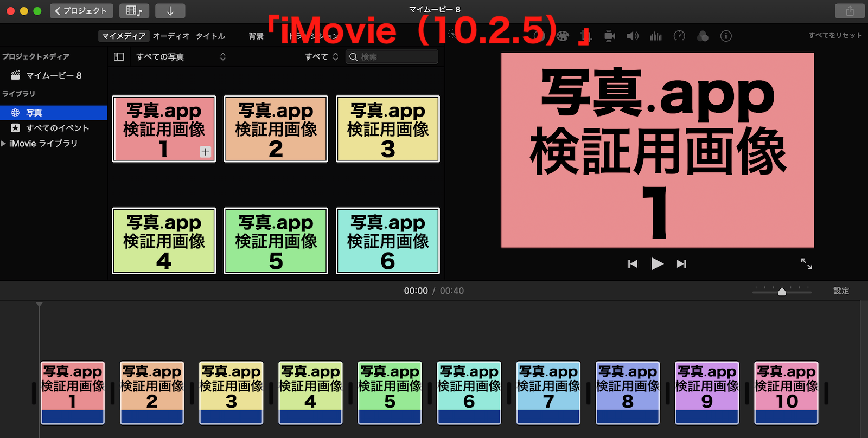Select browser thumbnail 検証用画像 6
This screenshot has width=868, height=438.
pyautogui.click(x=388, y=241)
